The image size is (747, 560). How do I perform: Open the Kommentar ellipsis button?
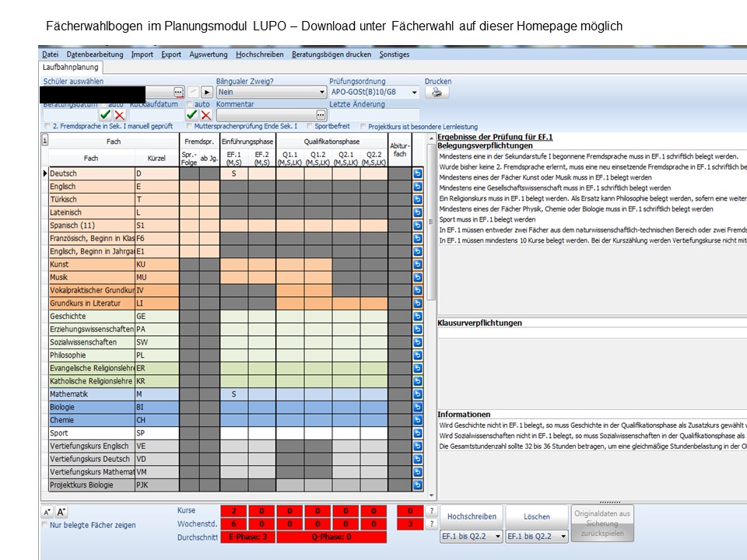click(321, 115)
